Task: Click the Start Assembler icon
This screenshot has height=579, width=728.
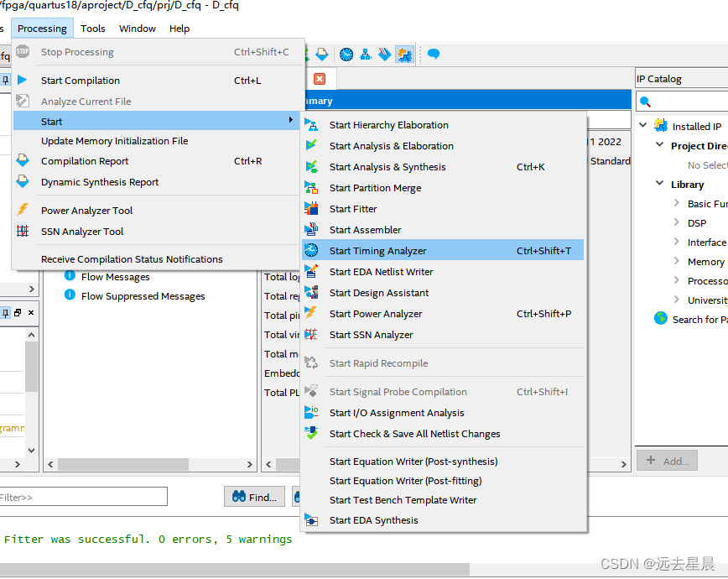Action: click(x=311, y=229)
